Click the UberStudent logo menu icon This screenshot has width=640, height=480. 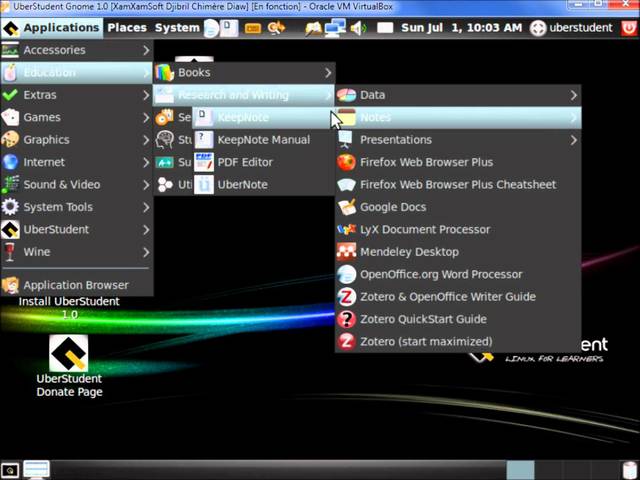(x=10, y=229)
